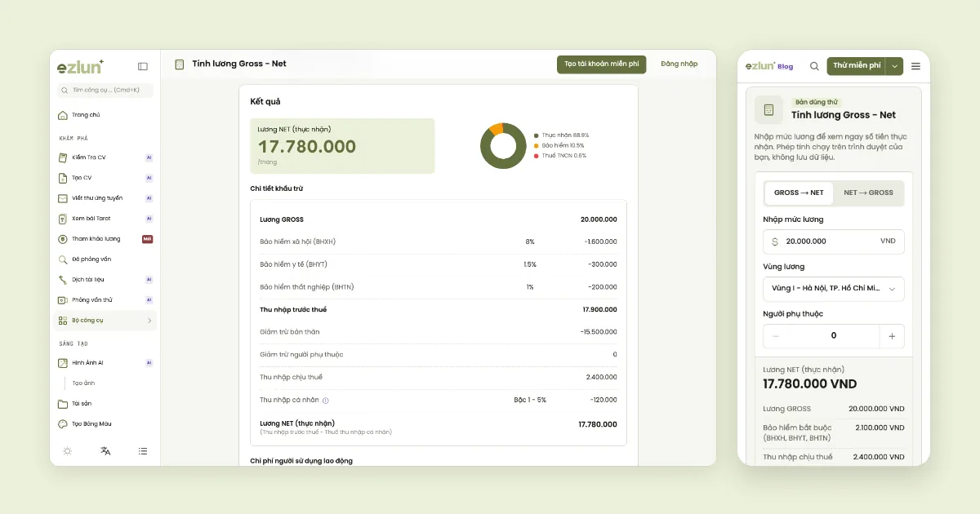The image size is (980, 514).
Task: Open the Tạo CV tool
Action: (105, 178)
